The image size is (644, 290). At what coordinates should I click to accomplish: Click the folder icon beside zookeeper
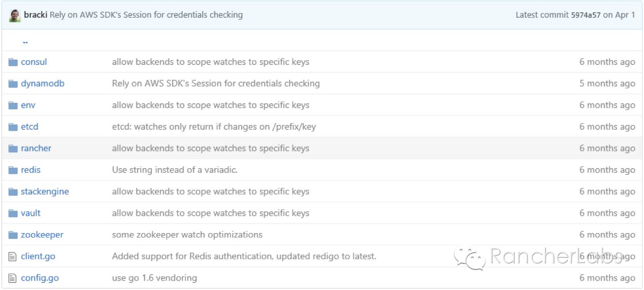pos(13,235)
